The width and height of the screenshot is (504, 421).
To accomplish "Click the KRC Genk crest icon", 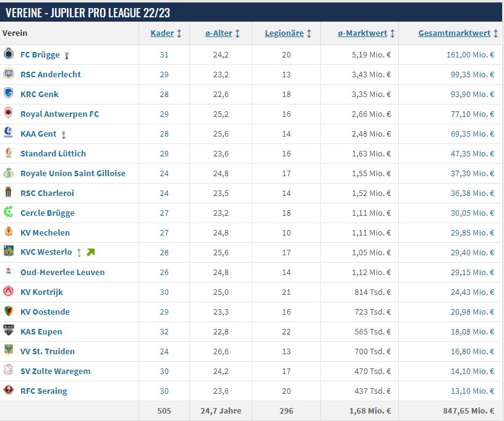I will pos(9,94).
